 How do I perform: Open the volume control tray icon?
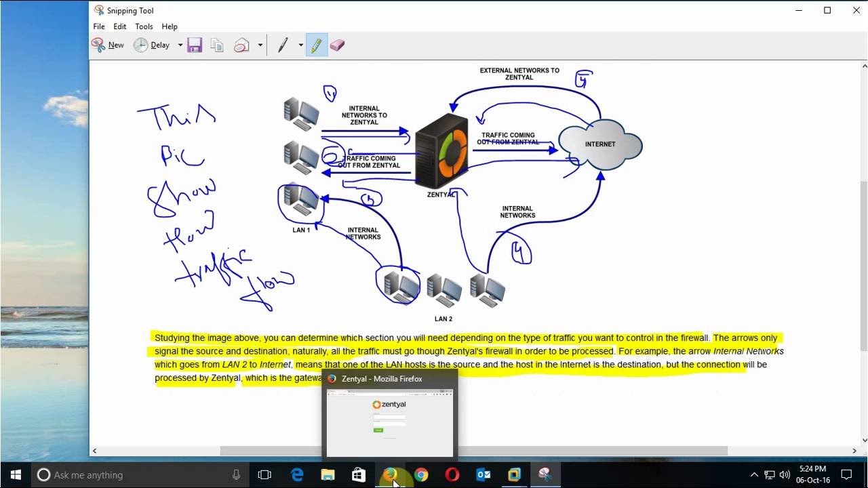(785, 475)
